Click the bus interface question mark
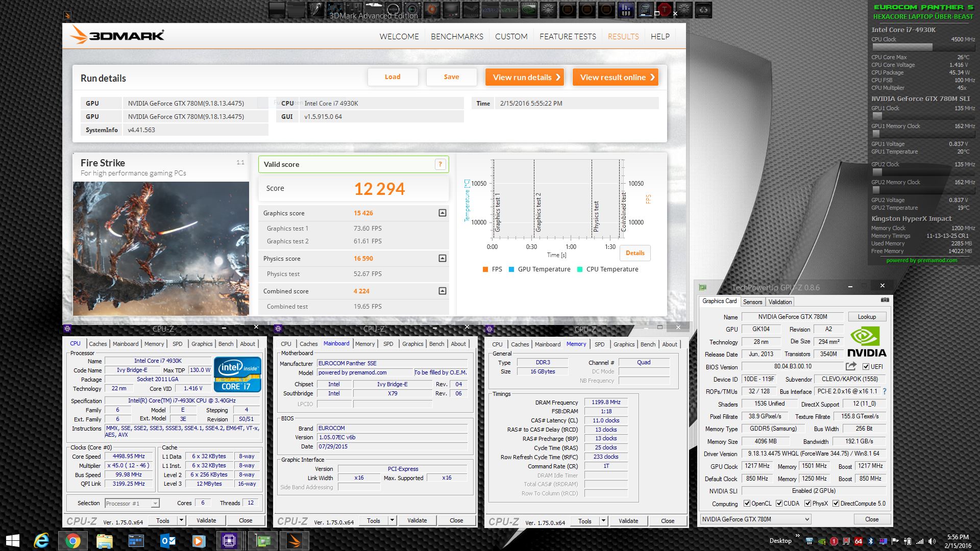Screen dimensions: 980x551 click(x=885, y=391)
